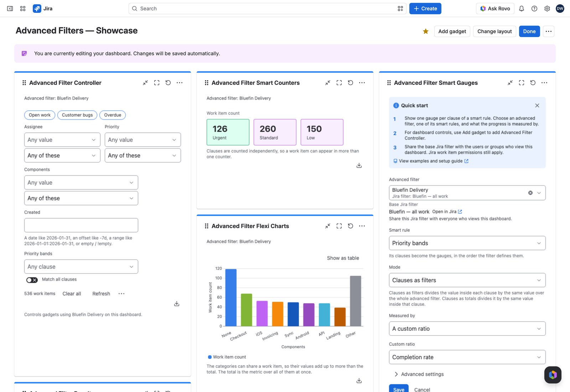This screenshot has width=570, height=392.
Task: Open the Measured by dropdown
Action: click(467, 329)
